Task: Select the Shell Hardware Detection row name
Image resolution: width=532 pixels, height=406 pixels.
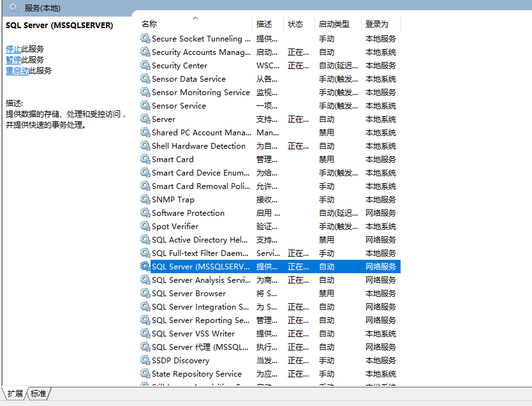Action: 198,146
